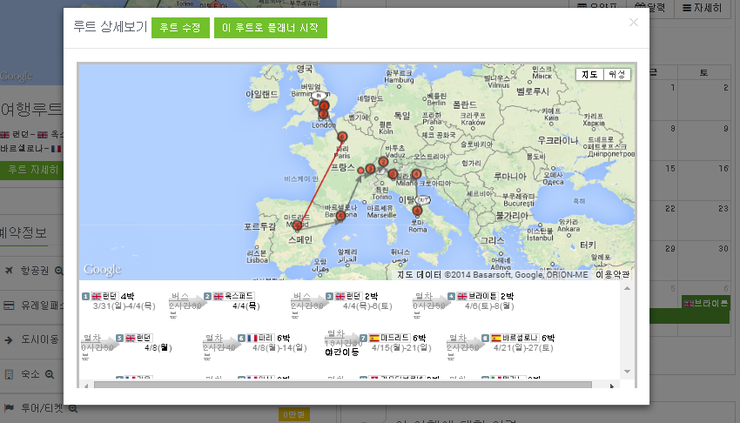Click the 루트 수정 button

point(180,27)
